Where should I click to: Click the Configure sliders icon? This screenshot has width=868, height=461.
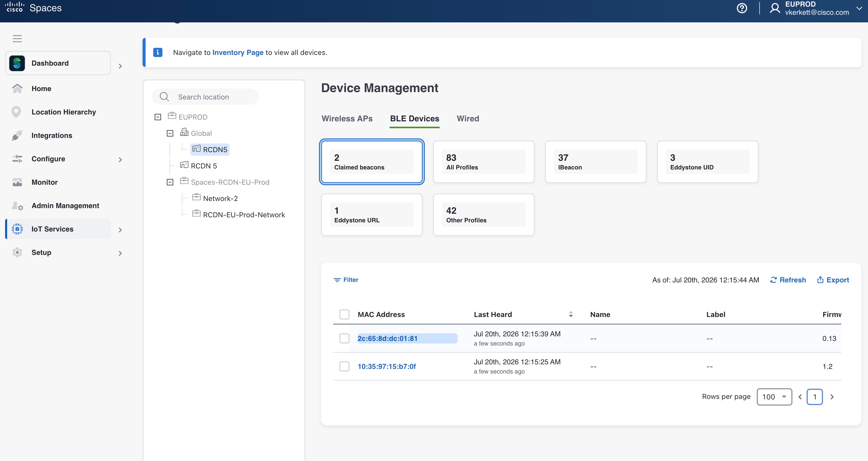pos(17,159)
